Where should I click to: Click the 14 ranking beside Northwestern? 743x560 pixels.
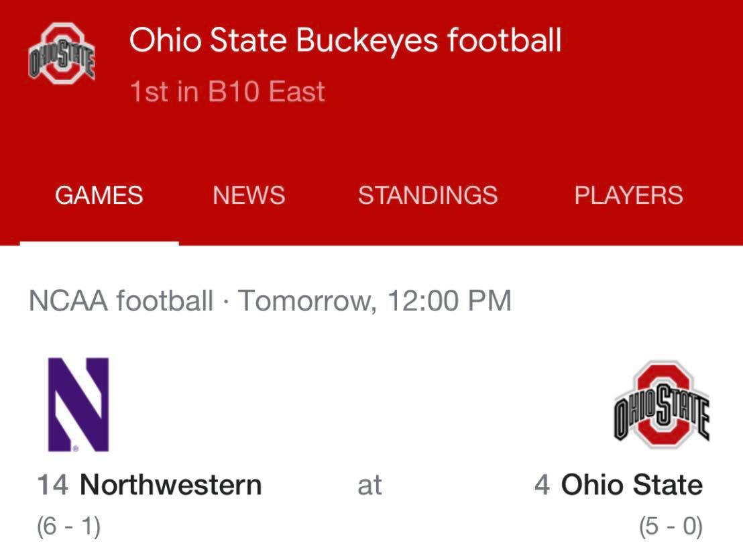pyautogui.click(x=52, y=485)
